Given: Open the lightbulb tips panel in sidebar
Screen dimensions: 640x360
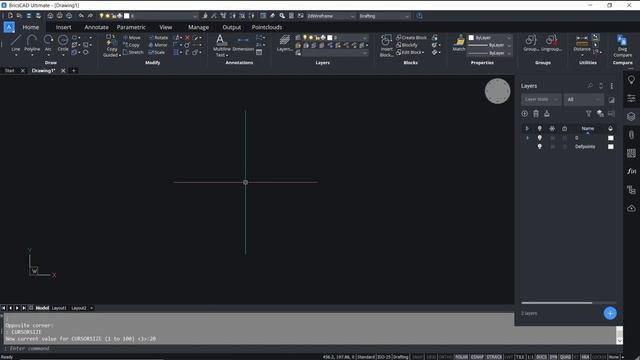Looking at the screenshot, I should pos(631,80).
